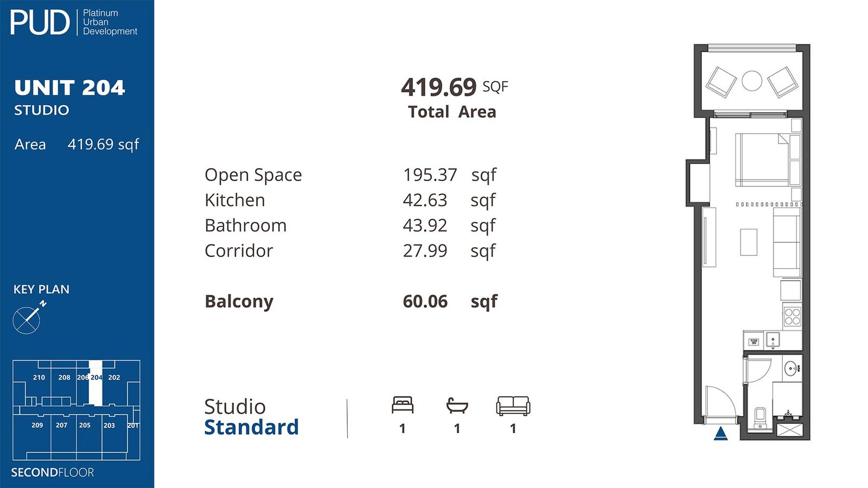Click the four-burner stove in floor plan
Screen dimensions: 868x488
[x=792, y=316]
